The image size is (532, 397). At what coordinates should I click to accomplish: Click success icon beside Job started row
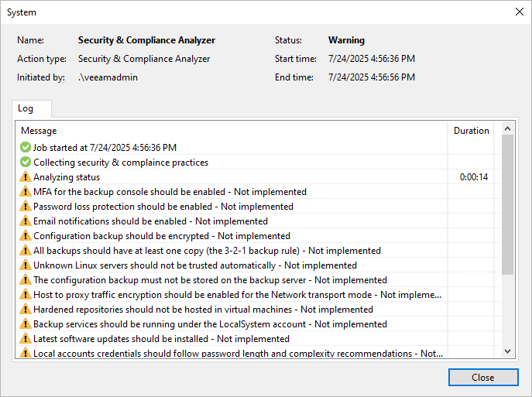tap(26, 148)
